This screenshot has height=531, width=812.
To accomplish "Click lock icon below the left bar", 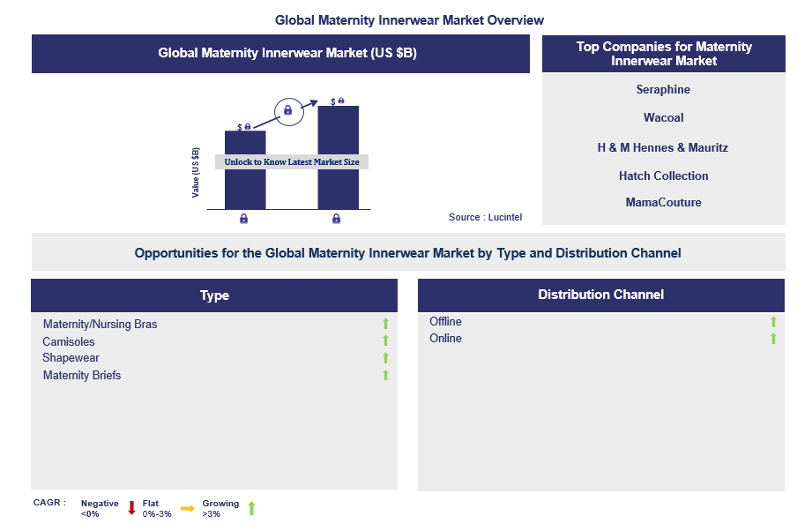I will point(243,219).
